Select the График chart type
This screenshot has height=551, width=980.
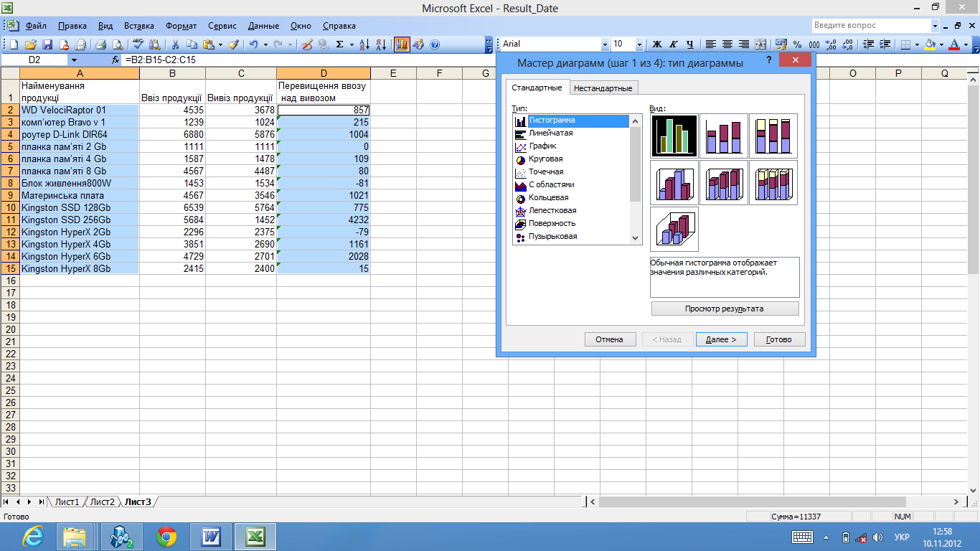542,146
